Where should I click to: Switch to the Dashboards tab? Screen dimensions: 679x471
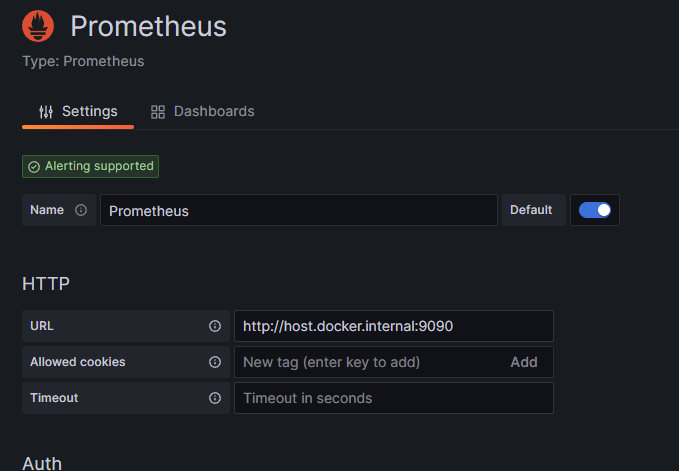tap(213, 111)
